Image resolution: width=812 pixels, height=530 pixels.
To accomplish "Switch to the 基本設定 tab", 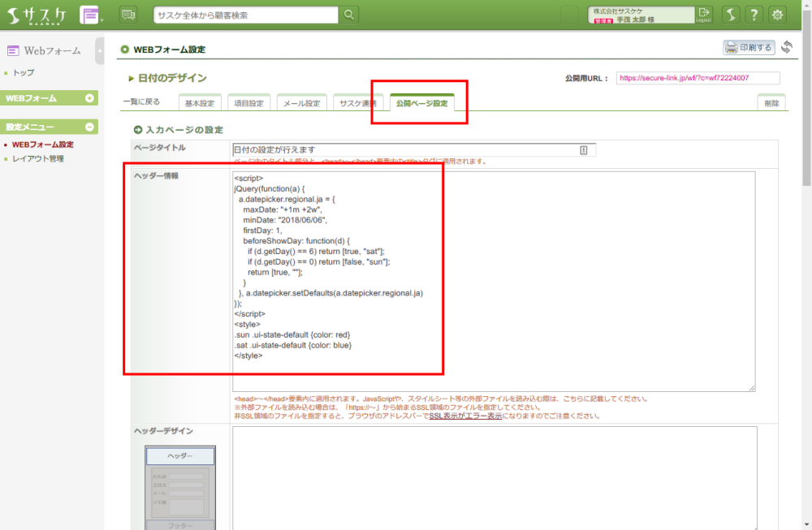I will tap(199, 104).
